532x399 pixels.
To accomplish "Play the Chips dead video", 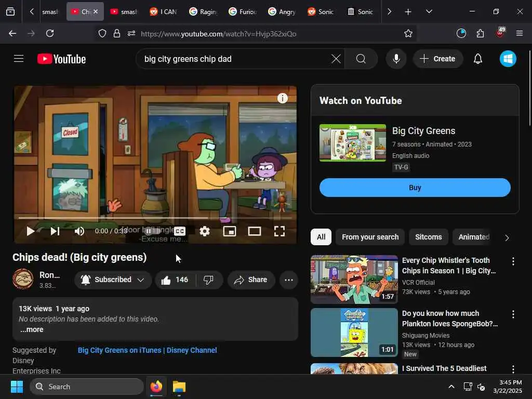I will (30, 231).
